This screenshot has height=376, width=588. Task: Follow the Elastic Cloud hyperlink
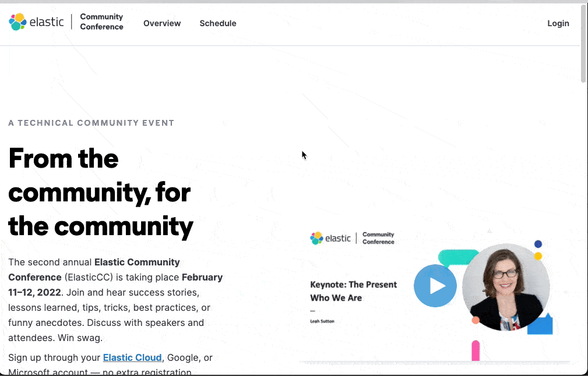click(x=132, y=357)
